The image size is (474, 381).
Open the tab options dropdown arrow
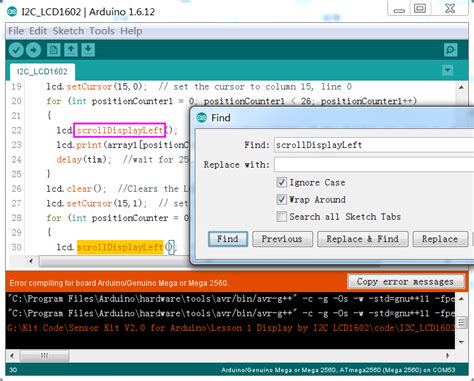coord(447,70)
